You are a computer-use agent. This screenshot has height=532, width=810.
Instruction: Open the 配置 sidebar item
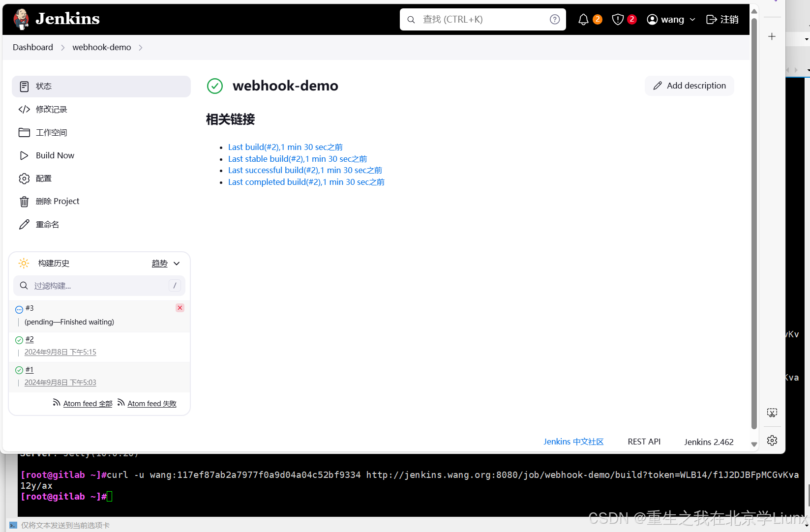pos(101,178)
